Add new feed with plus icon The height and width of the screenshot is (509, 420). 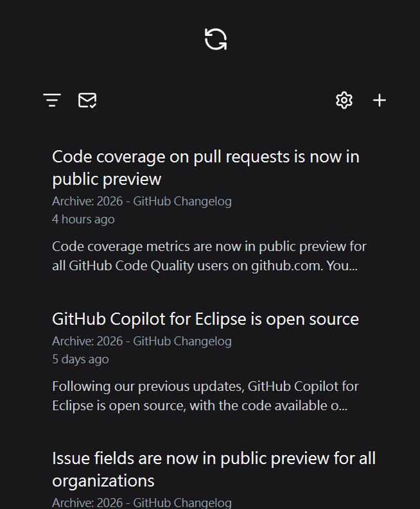379,100
